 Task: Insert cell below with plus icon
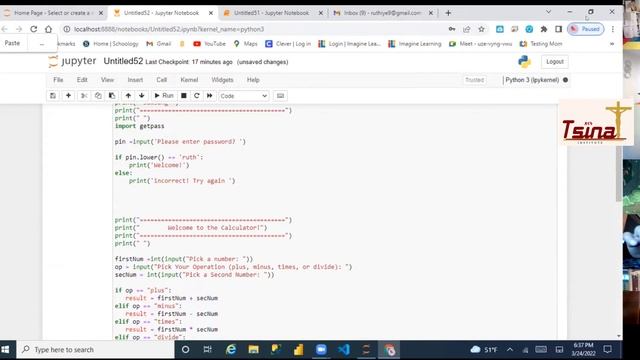68,96
